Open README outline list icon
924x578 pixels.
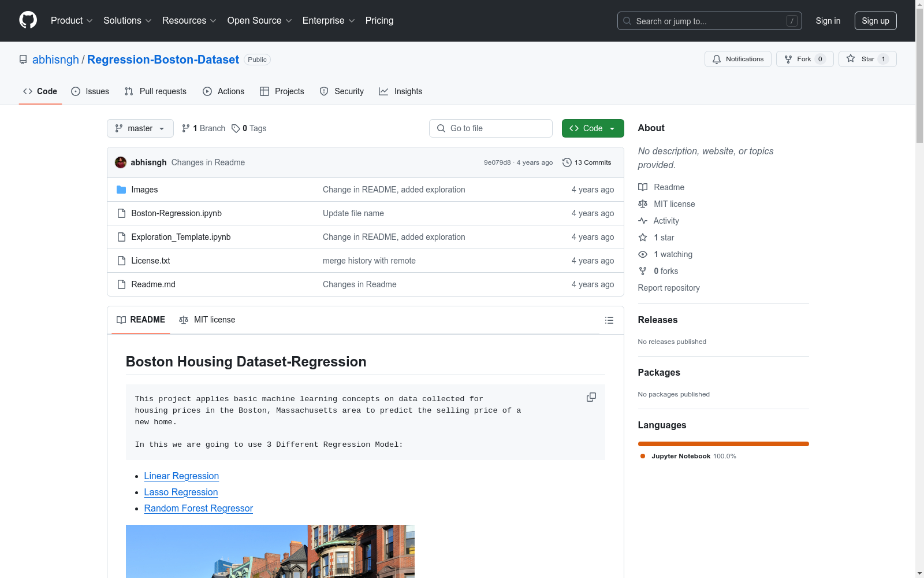[x=609, y=320]
